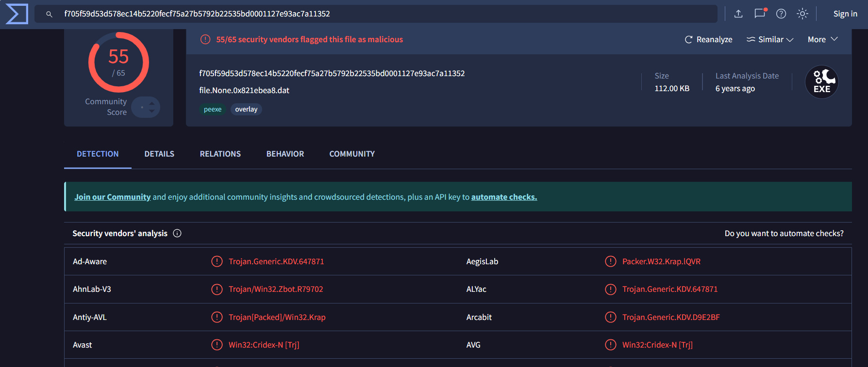Viewport: 868px width, 367px height.
Task: Click the warning icon in the ALYac row
Action: pyautogui.click(x=611, y=289)
